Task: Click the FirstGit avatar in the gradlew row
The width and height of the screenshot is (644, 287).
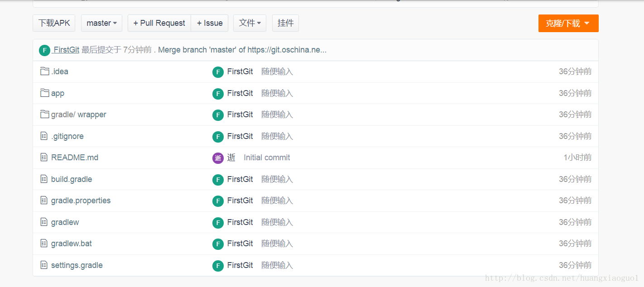Action: [x=218, y=223]
